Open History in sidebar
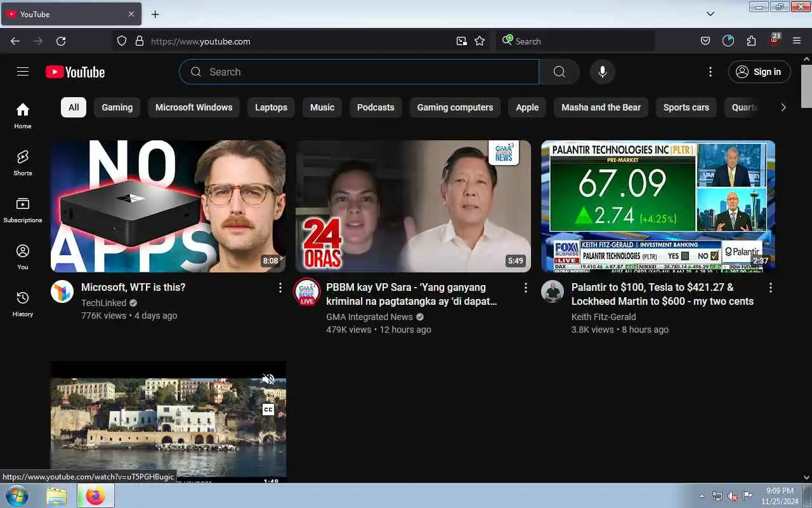 tap(23, 304)
